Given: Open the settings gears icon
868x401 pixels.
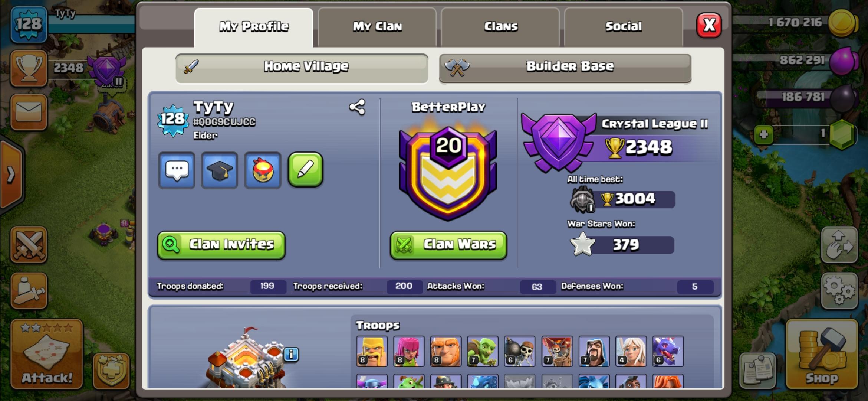Looking at the screenshot, I should click(x=839, y=291).
